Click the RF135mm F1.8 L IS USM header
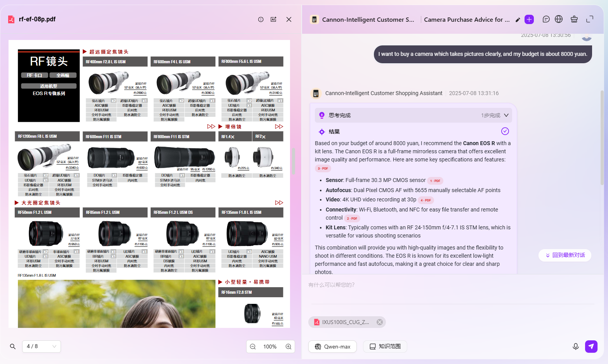608x364 pixels. click(x=251, y=213)
